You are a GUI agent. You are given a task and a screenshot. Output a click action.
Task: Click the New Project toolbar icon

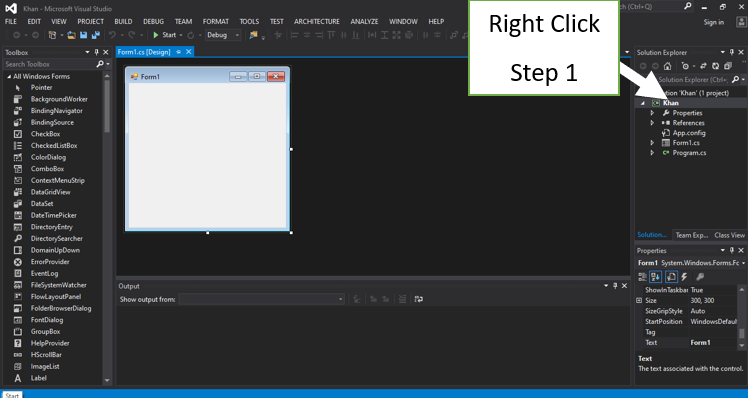[52, 35]
